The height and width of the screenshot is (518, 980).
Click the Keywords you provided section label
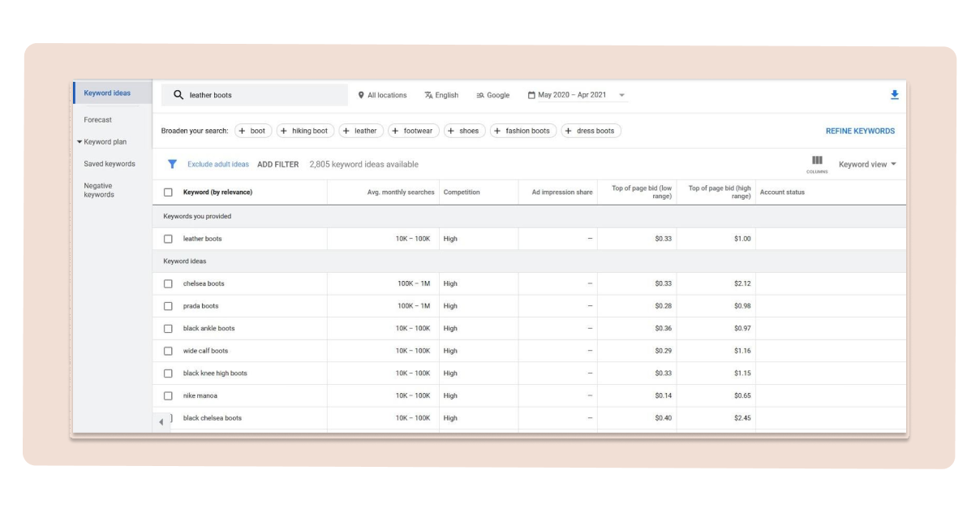tap(197, 217)
